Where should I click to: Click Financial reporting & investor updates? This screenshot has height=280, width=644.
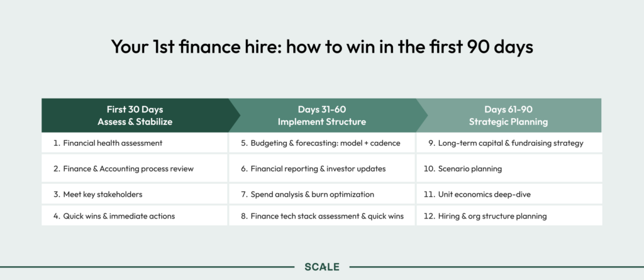318,169
